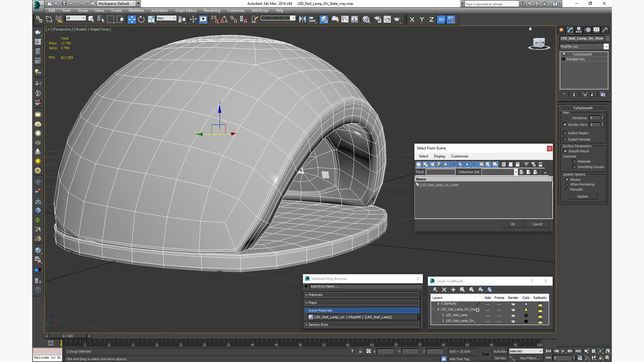644x362 pixels.
Task: Select the Select and Link tool
Action: pos(39,19)
